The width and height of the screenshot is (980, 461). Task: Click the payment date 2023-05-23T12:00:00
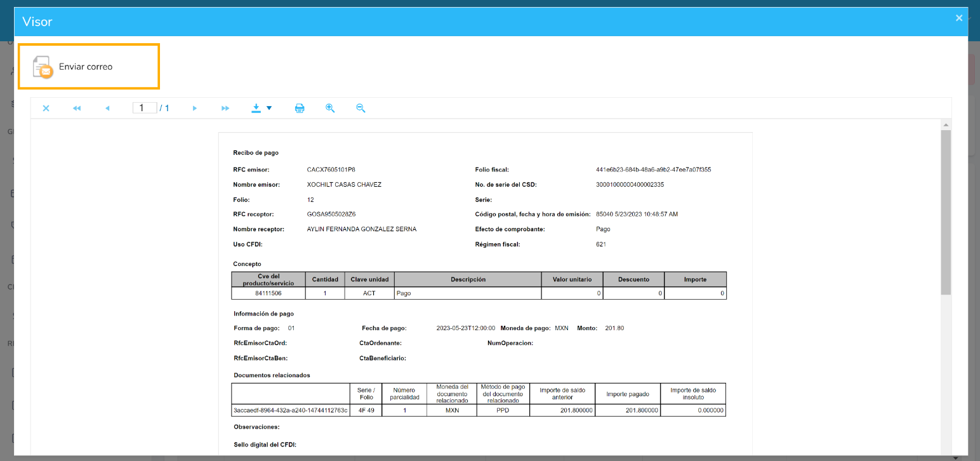coord(465,328)
